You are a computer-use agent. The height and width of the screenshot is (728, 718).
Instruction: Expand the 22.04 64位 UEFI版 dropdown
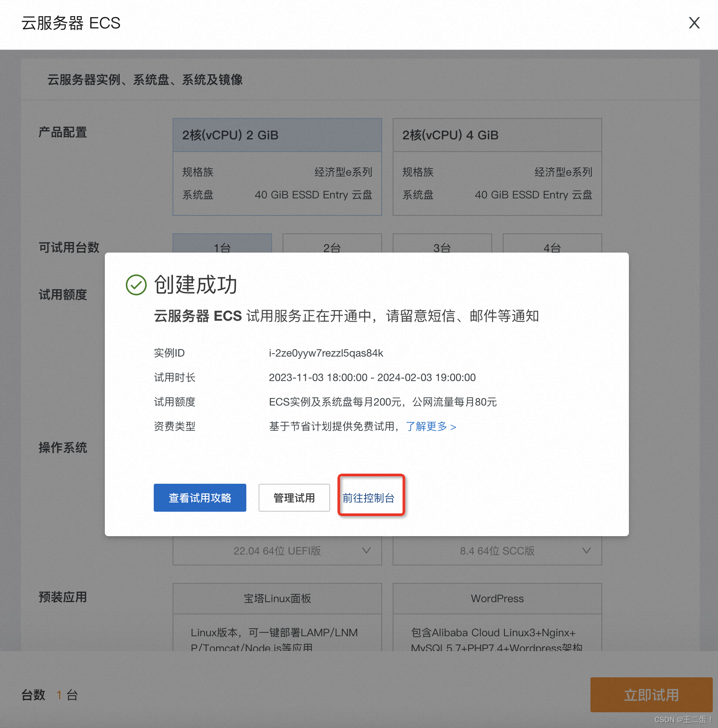tap(277, 551)
